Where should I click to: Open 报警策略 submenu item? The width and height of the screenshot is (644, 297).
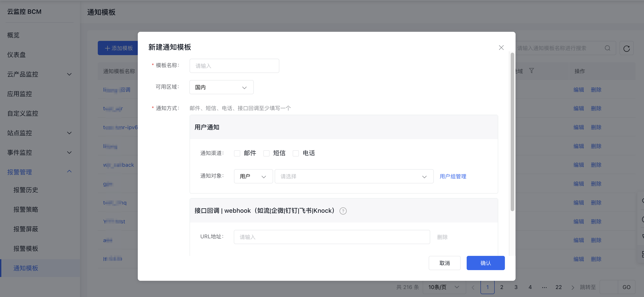26,209
